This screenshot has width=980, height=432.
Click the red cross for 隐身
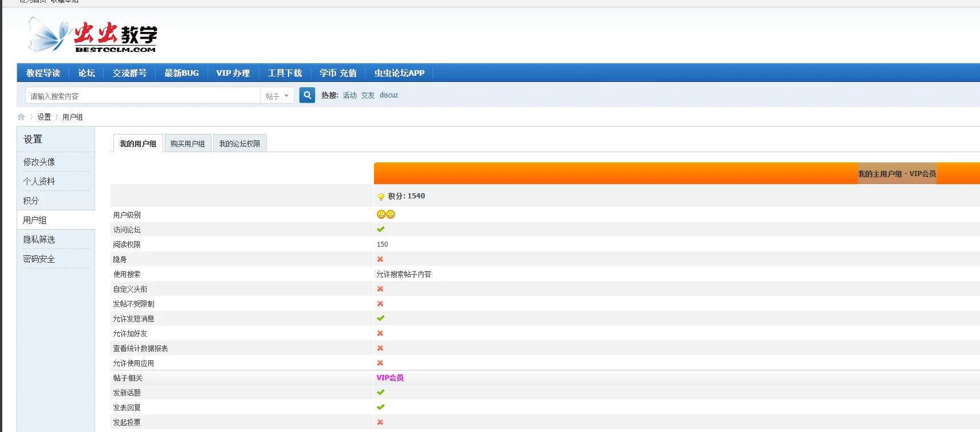point(380,259)
